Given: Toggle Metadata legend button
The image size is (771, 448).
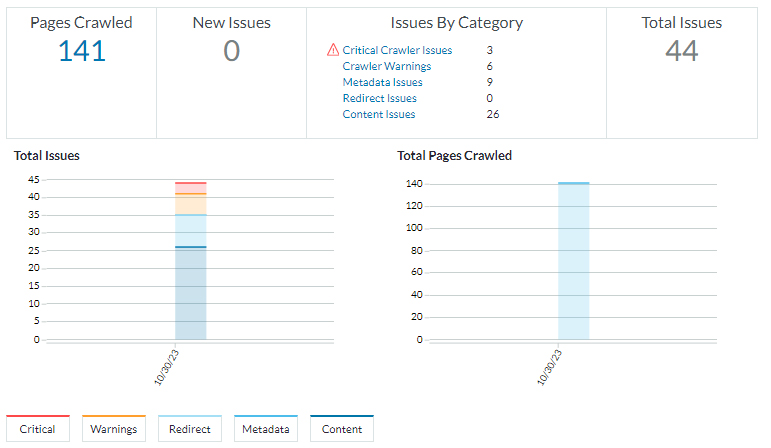Looking at the screenshot, I should click(x=266, y=429).
